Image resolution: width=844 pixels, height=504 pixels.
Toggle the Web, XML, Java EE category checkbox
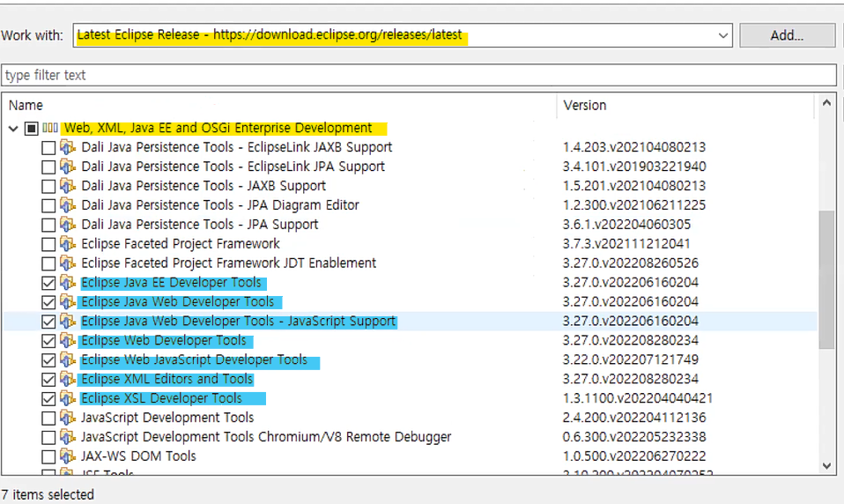(x=31, y=129)
